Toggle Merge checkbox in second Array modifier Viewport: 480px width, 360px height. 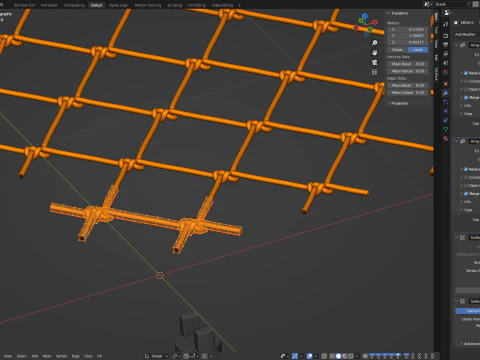pos(466,194)
